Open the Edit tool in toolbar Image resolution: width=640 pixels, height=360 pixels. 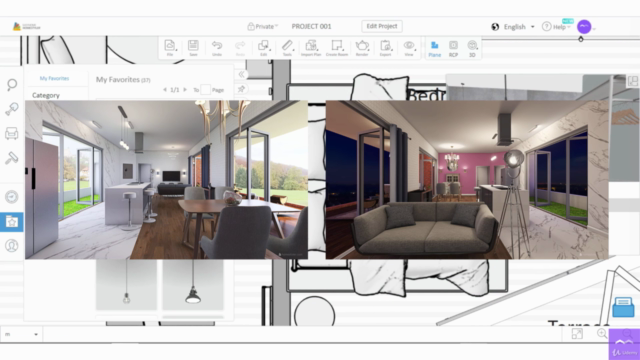[x=264, y=48]
